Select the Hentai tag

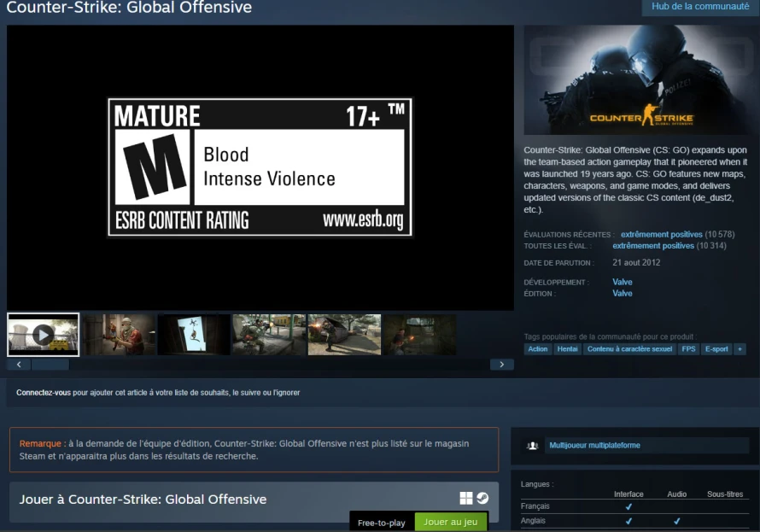pos(567,349)
